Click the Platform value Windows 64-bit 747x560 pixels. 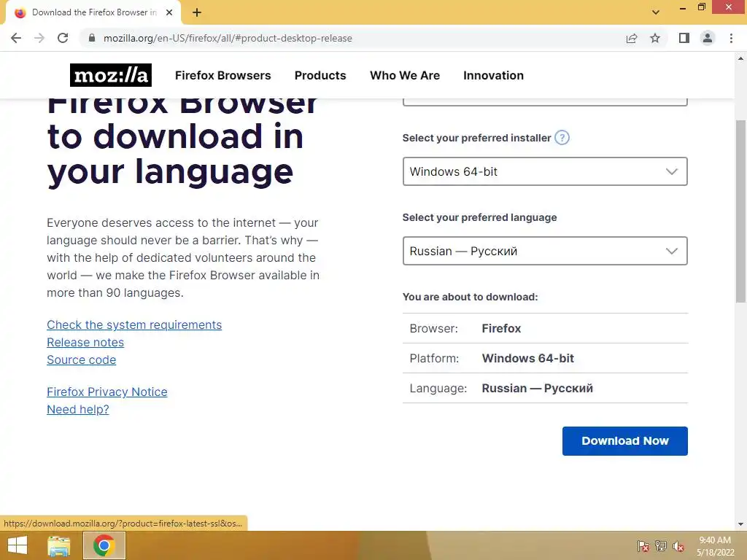[x=528, y=358]
